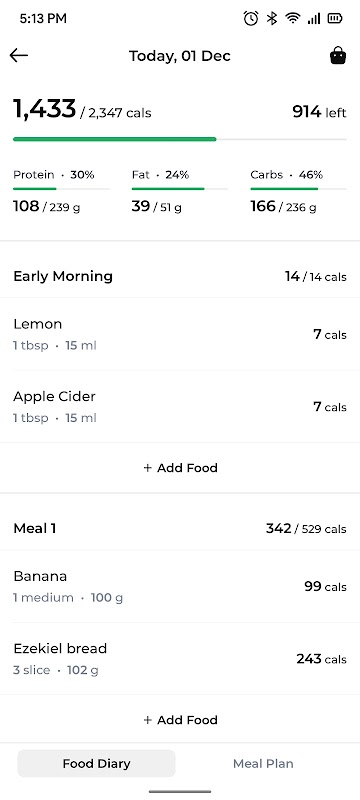Tap the back arrow icon
Viewport: 360px width, 800px height.
[19, 55]
